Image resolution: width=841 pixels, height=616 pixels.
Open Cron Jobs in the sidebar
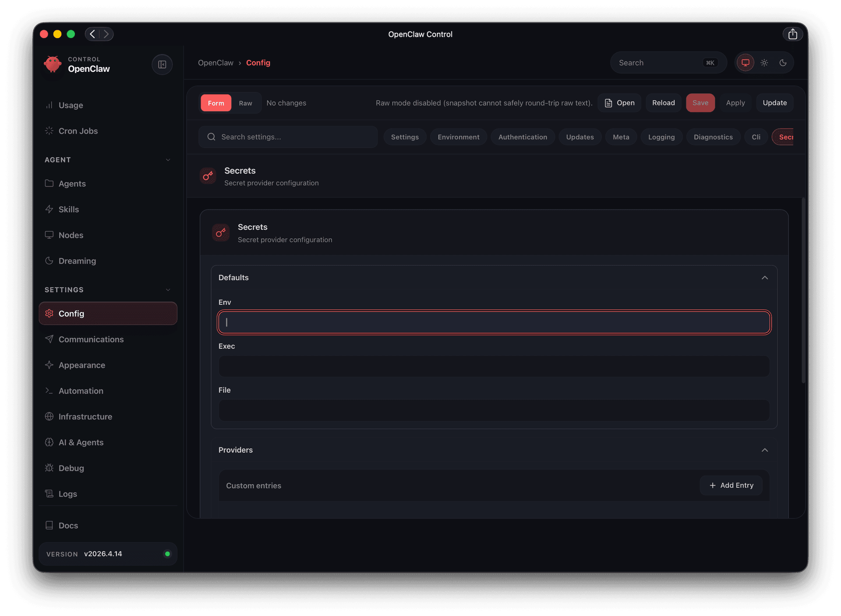[108, 131]
